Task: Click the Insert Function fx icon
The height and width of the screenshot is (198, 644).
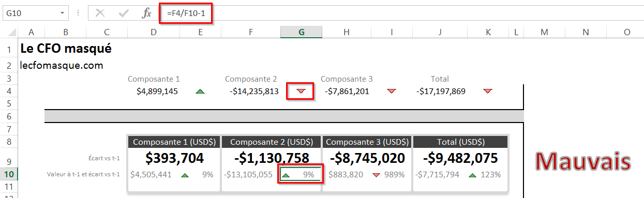Action: [146, 13]
